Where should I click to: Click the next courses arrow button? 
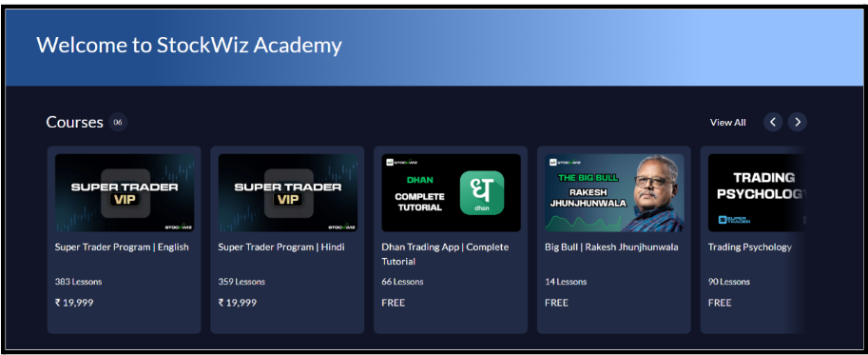click(797, 122)
